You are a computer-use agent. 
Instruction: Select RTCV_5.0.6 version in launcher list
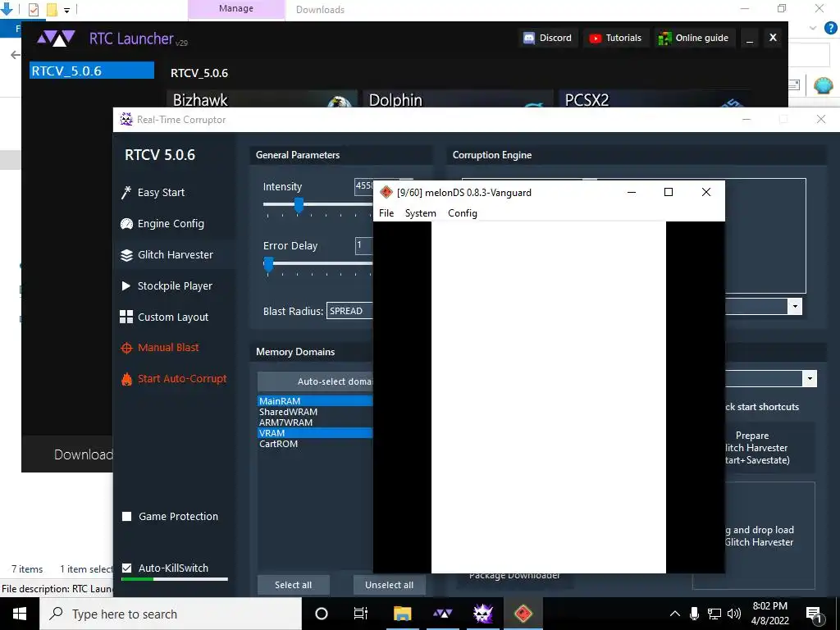92,71
